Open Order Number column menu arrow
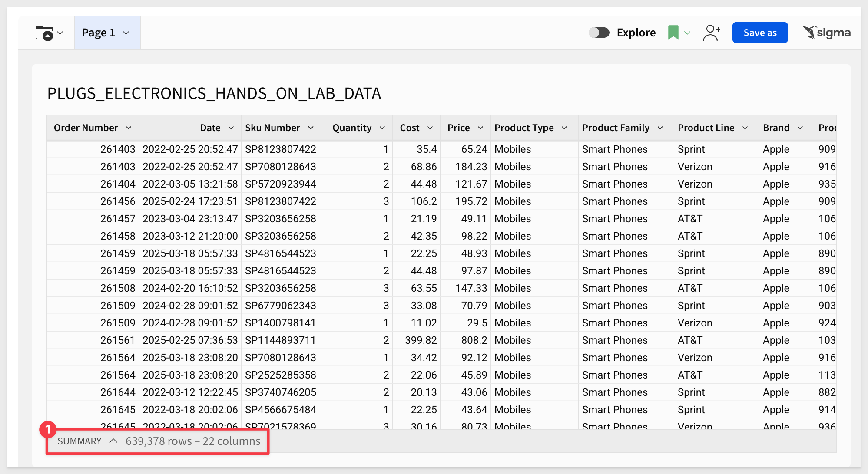The image size is (868, 474). pyautogui.click(x=129, y=128)
